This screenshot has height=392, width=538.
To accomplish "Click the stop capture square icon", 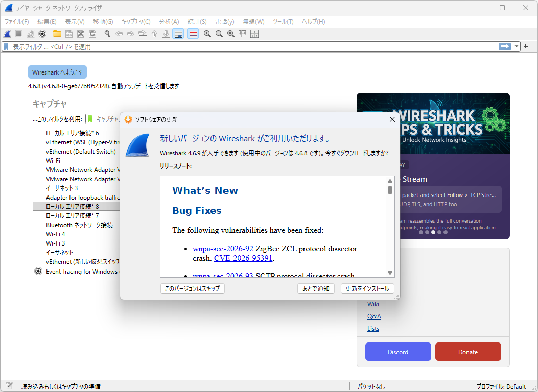I will pyautogui.click(x=19, y=34).
